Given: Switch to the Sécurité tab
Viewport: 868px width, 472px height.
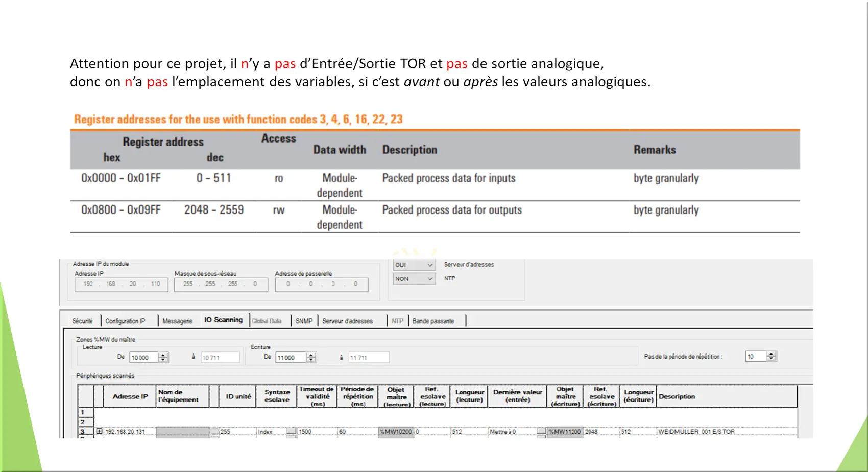Looking at the screenshot, I should point(83,321).
